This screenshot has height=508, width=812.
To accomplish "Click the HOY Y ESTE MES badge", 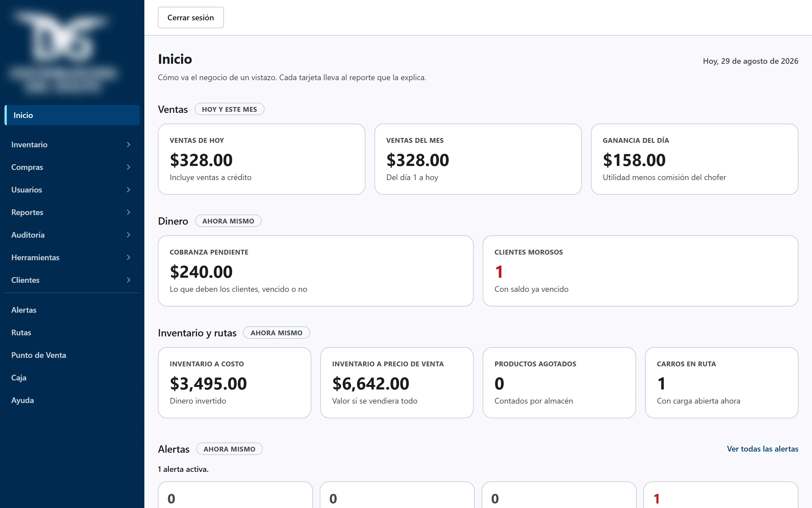I will pos(229,109).
